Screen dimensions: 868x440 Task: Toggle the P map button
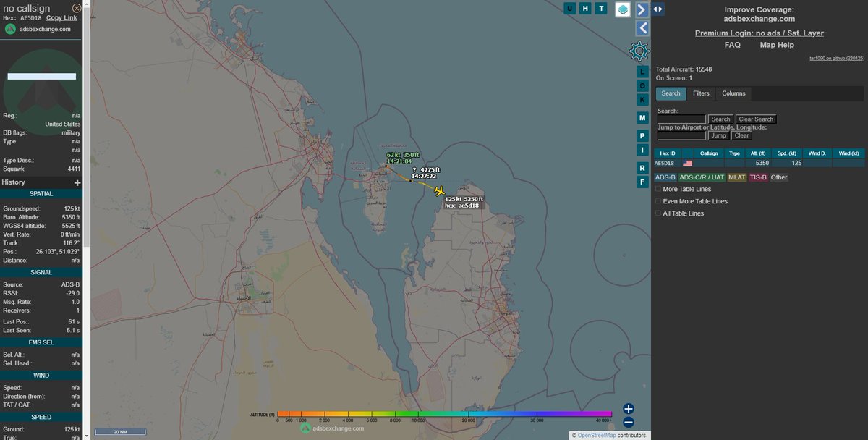point(642,135)
